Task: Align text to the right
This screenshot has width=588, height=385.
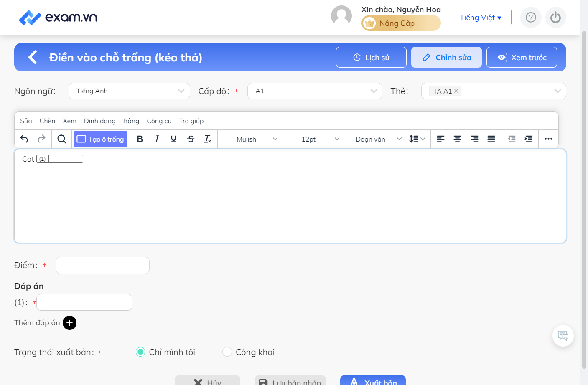Action: point(474,139)
